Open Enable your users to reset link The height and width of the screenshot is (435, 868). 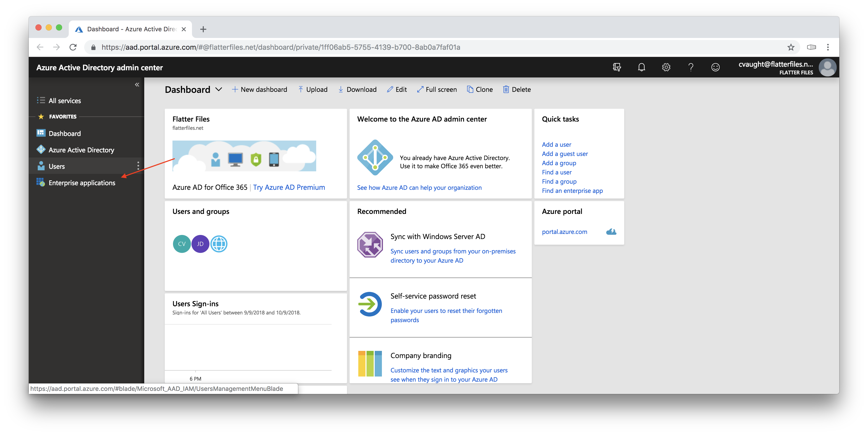pyautogui.click(x=446, y=315)
